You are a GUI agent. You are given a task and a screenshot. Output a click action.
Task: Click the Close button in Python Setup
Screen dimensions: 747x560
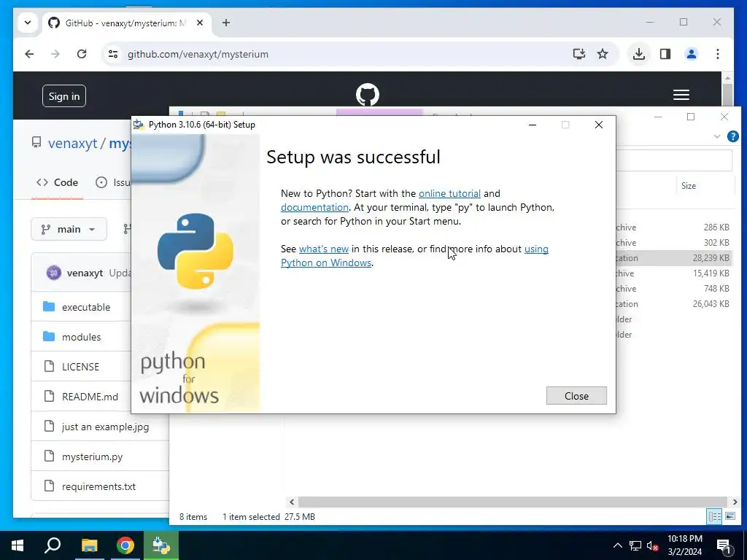(576, 396)
